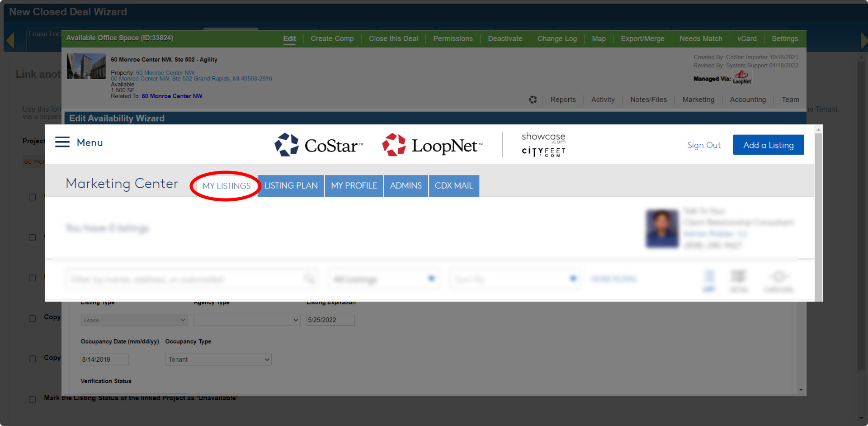Click the Add a Listing button

(x=769, y=145)
